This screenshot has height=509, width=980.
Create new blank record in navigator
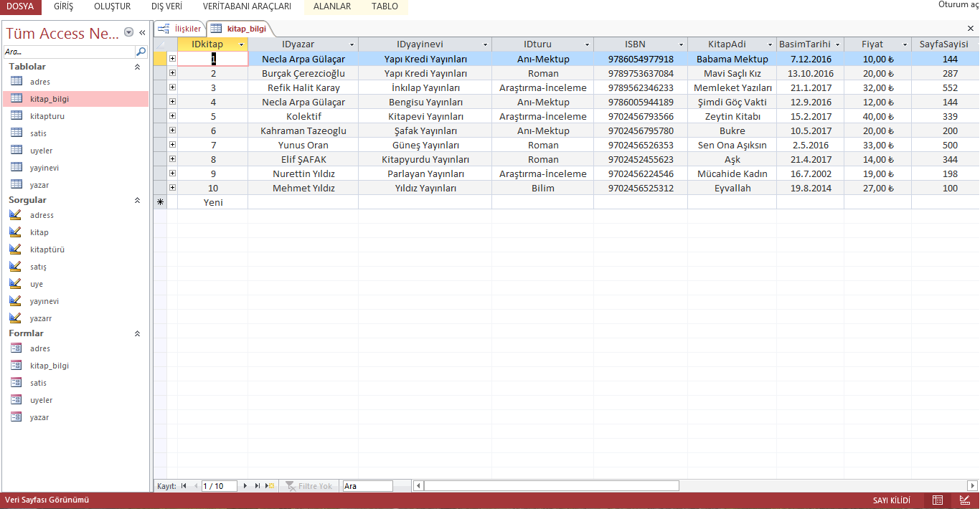(x=270, y=486)
